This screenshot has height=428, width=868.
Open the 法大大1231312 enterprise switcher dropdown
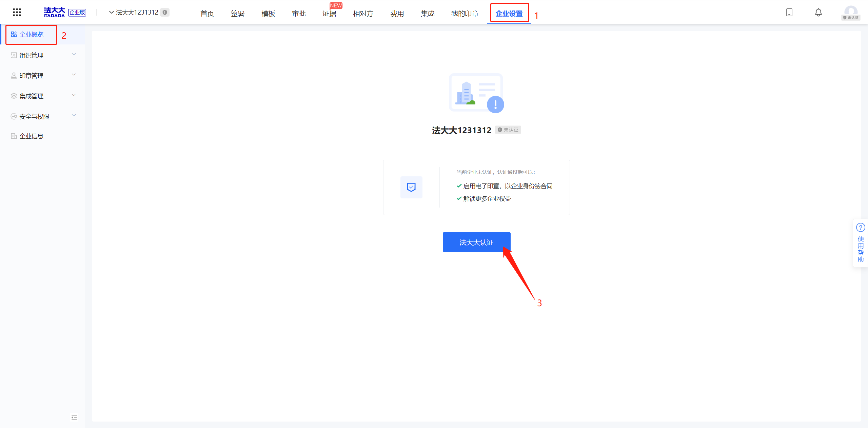coord(134,12)
